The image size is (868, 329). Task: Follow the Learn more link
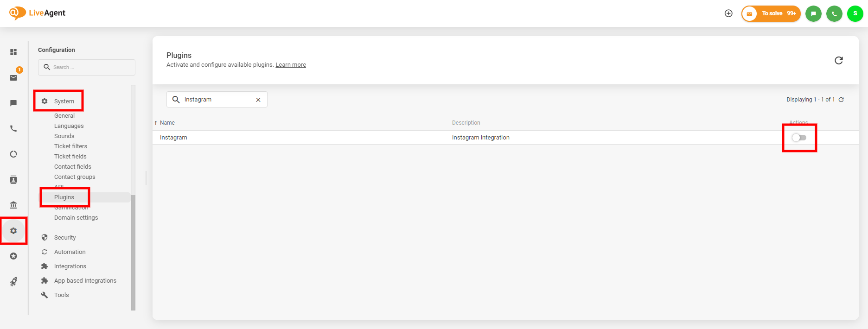(291, 65)
